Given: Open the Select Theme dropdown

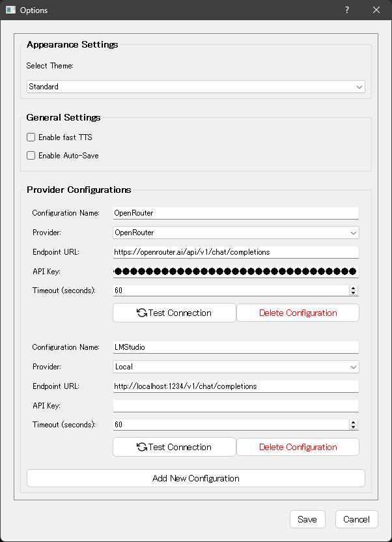Looking at the screenshot, I should [195, 87].
